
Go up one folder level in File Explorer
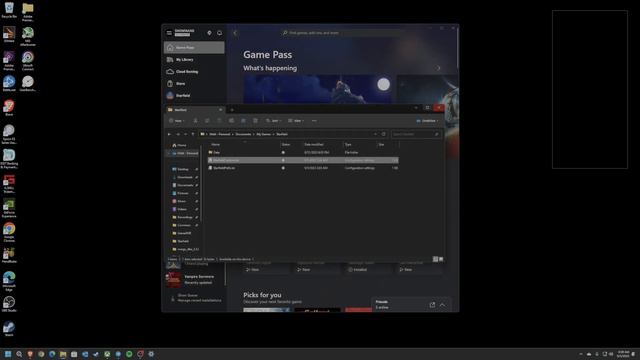(x=193, y=134)
